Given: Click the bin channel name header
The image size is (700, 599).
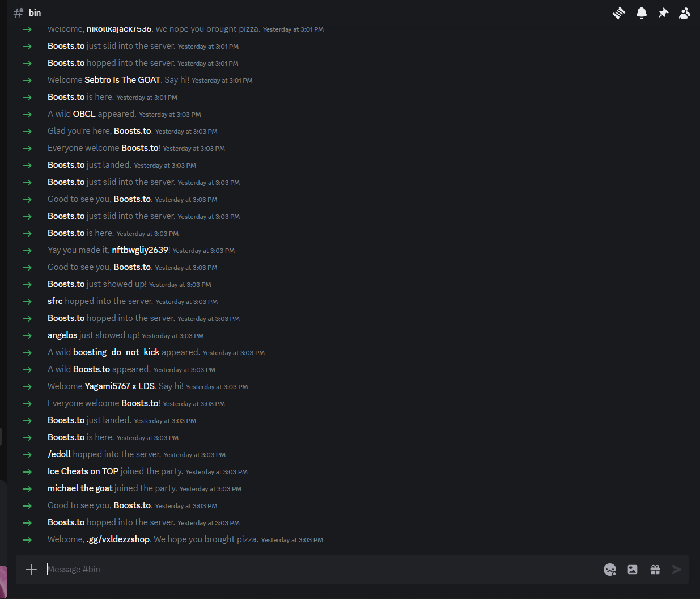Looking at the screenshot, I should pos(35,12).
